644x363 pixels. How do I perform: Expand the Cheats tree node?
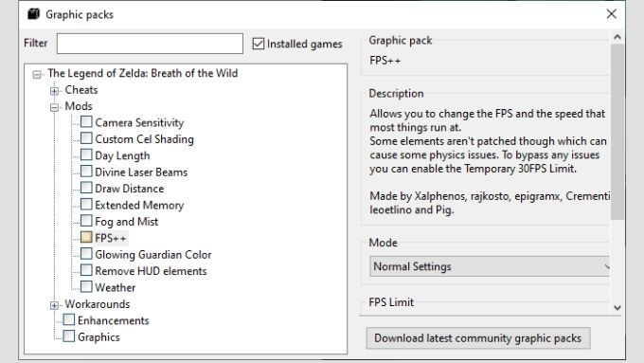[54, 90]
